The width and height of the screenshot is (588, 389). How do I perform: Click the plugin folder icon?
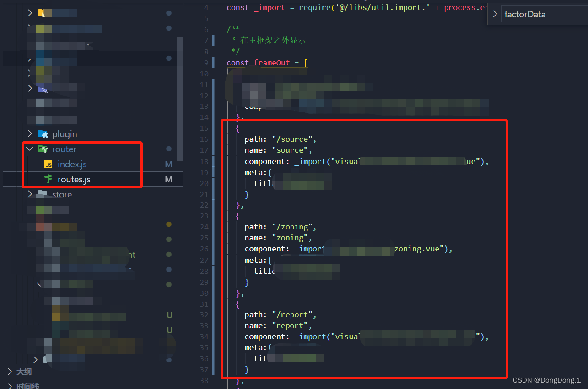click(x=43, y=134)
